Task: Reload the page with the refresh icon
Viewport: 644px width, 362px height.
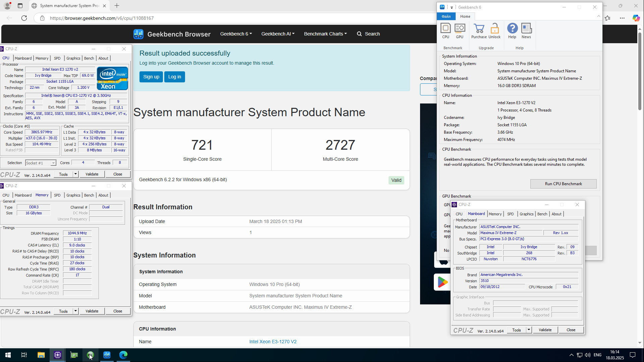Action: pyautogui.click(x=24, y=18)
